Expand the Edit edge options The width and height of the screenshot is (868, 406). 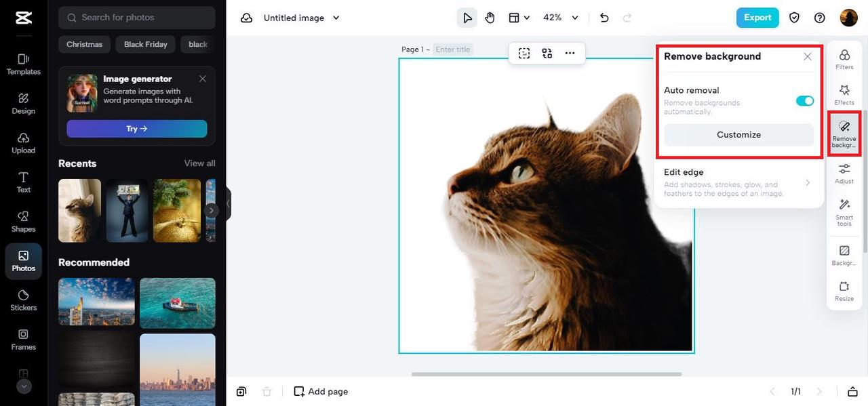coord(738,182)
